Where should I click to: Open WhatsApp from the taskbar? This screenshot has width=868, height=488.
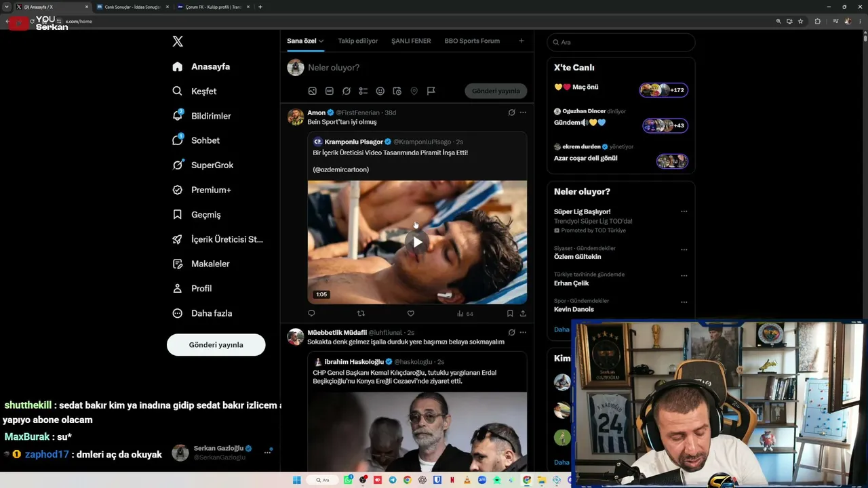(348, 480)
